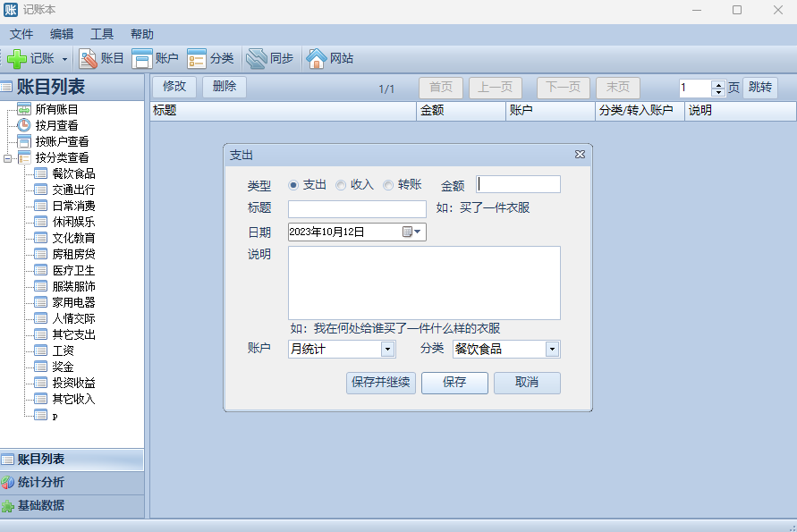Click the 保存并继续 button
The width and height of the screenshot is (797, 532).
[381, 383]
